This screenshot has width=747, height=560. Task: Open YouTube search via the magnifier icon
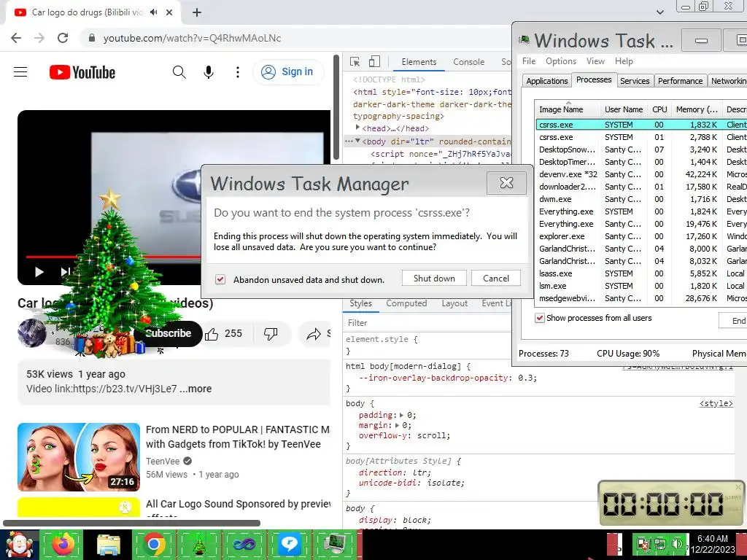coord(179,72)
